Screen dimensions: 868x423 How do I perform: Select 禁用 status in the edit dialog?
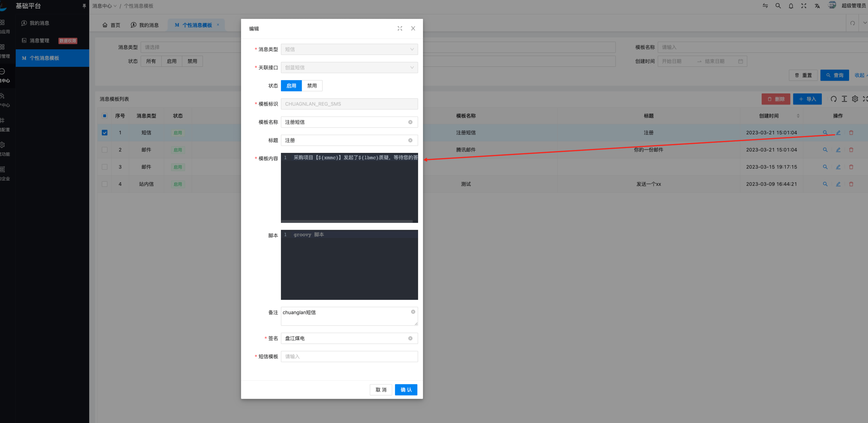point(312,86)
